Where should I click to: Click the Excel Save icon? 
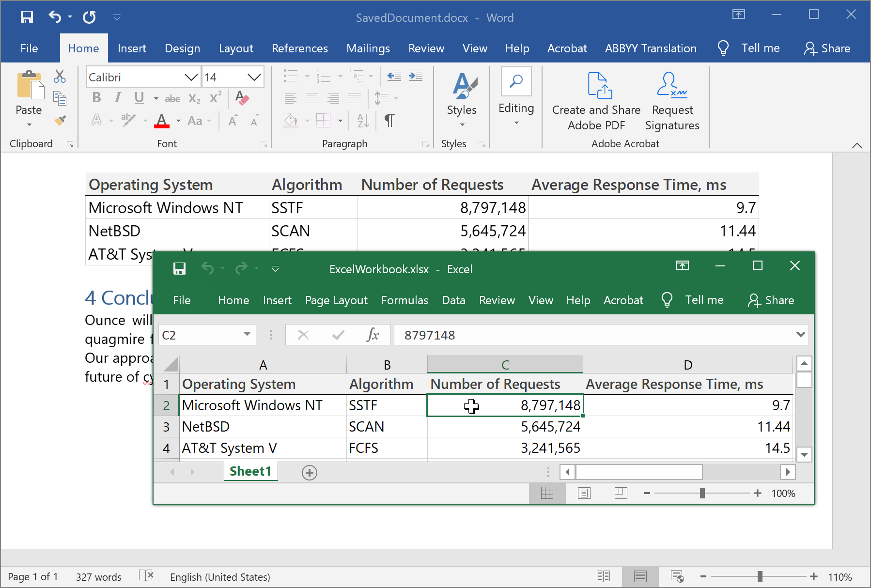click(x=179, y=269)
